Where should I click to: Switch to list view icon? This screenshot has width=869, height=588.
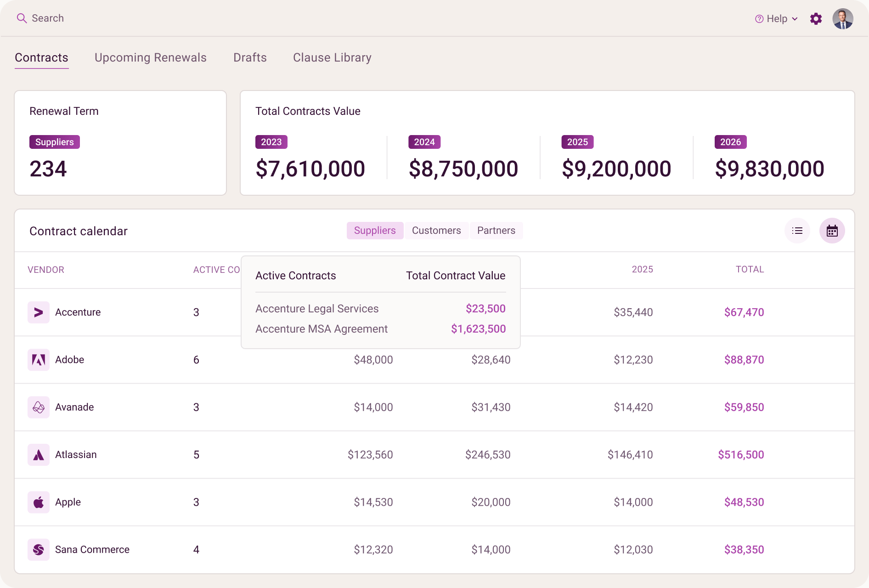pyautogui.click(x=797, y=231)
